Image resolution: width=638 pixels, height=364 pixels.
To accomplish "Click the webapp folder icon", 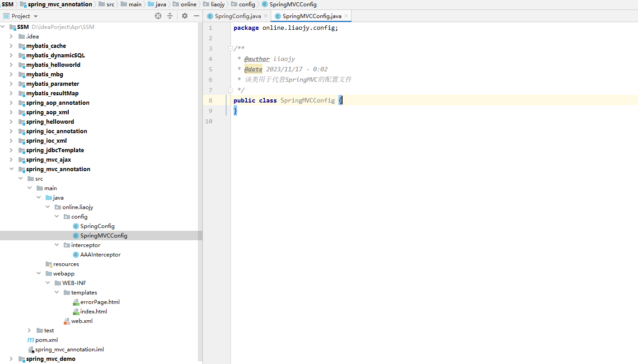I will pos(49,274).
